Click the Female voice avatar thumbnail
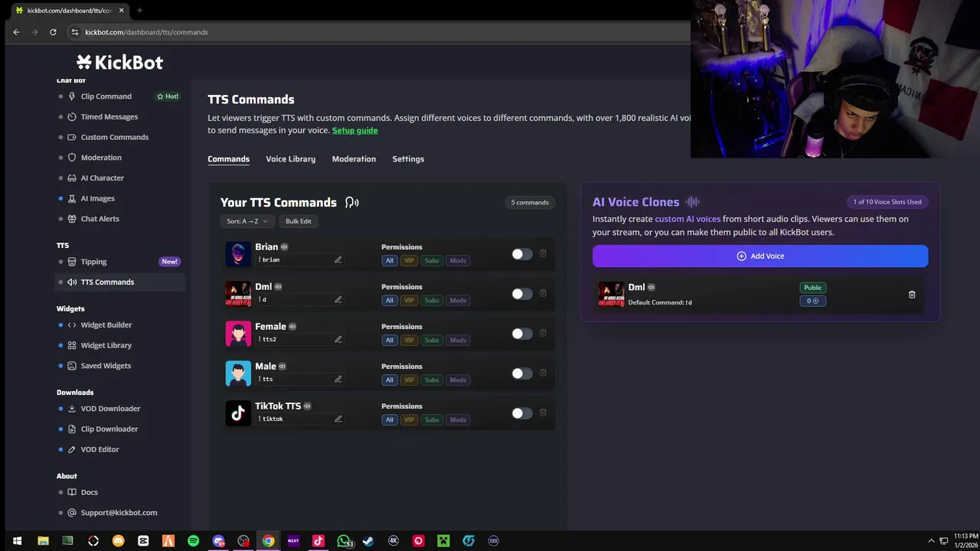 click(238, 334)
